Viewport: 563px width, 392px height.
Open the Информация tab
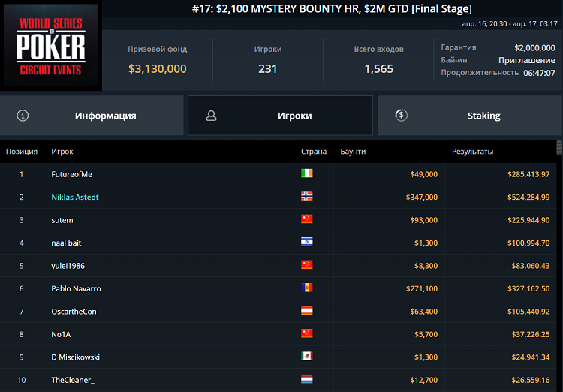click(92, 116)
